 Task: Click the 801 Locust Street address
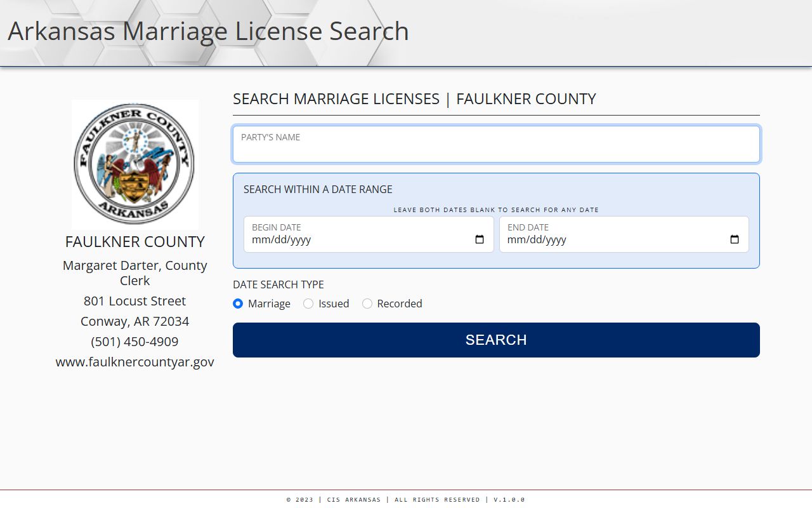(x=134, y=301)
